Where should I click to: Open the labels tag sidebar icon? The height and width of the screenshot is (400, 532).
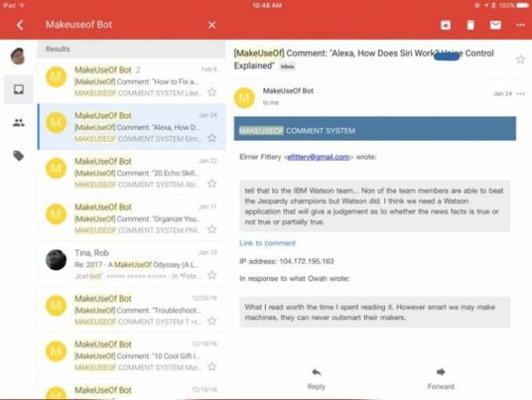18,156
